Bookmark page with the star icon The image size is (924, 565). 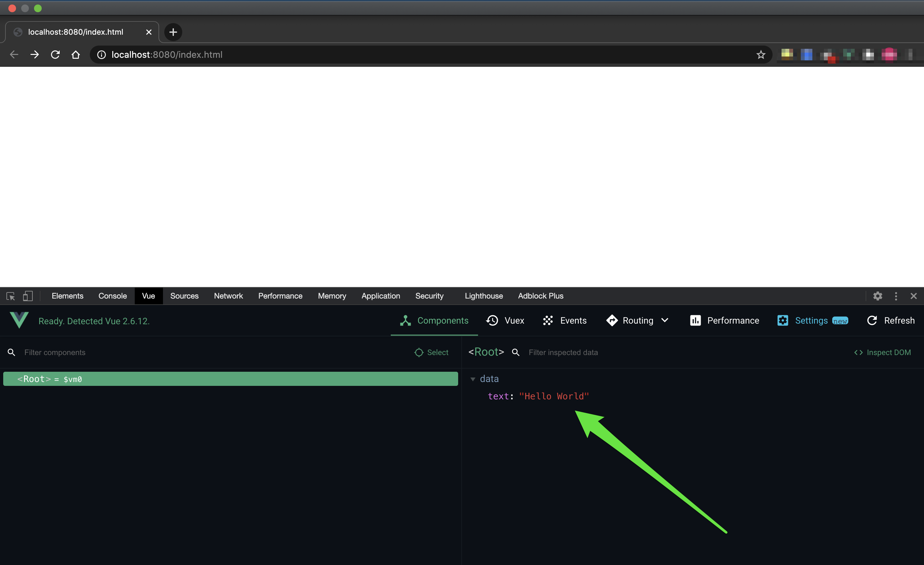[x=761, y=55]
